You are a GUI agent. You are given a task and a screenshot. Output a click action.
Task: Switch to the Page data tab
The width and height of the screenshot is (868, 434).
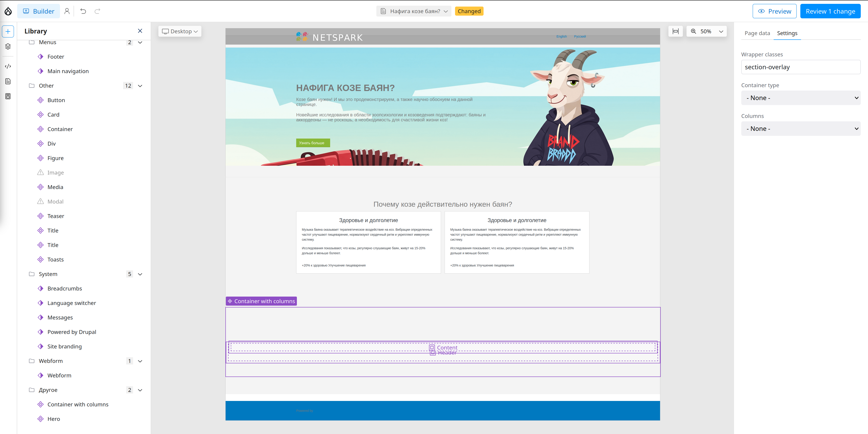757,33
